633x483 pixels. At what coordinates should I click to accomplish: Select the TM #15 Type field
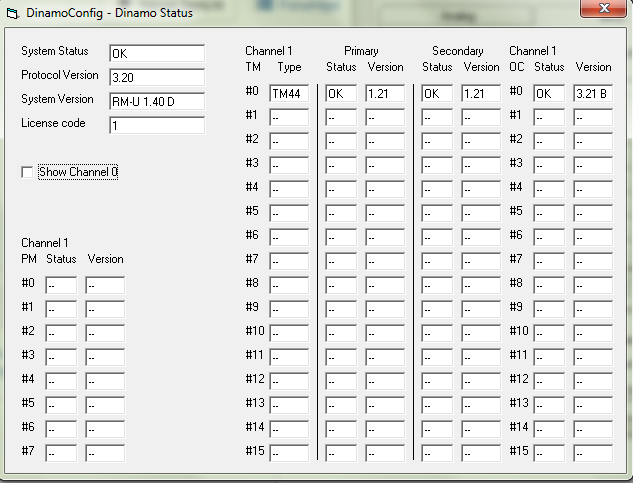tap(289, 453)
